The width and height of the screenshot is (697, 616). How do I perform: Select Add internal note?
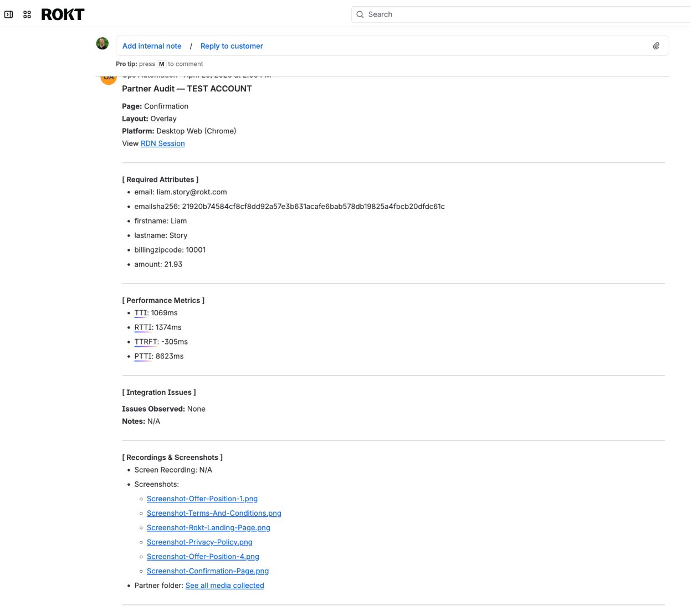(152, 46)
